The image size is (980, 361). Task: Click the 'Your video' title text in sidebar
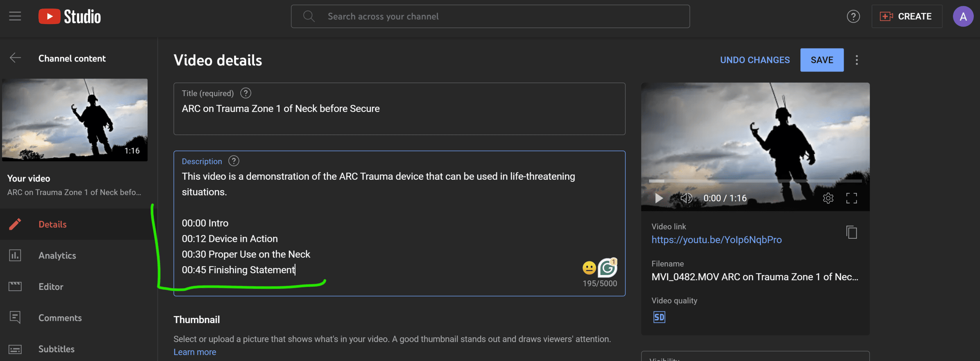29,179
